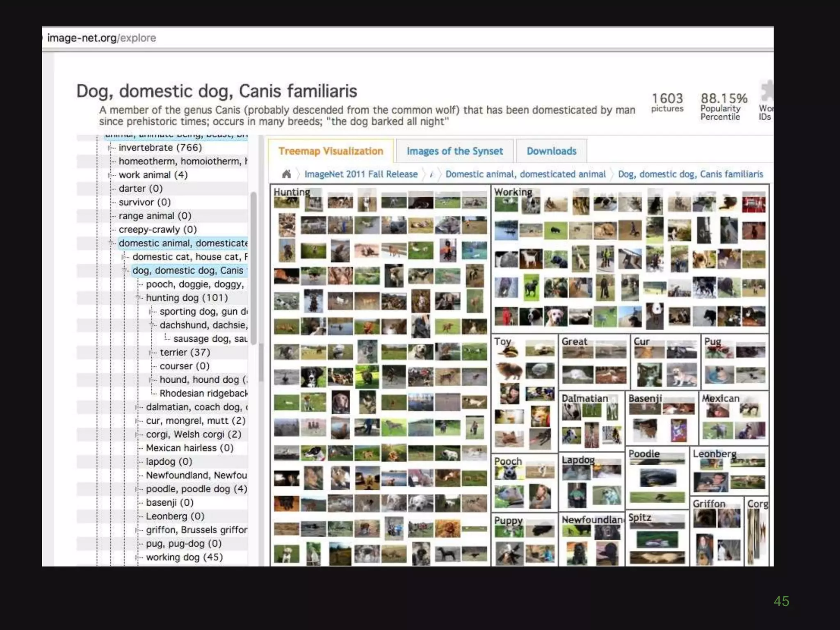Select survivor (0) in tree
The height and width of the screenshot is (630, 840).
(x=145, y=202)
